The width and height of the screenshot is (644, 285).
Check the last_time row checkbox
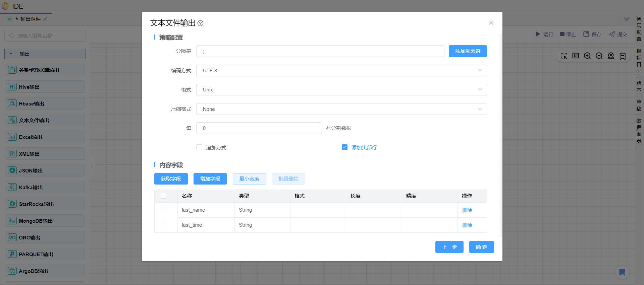(164, 225)
